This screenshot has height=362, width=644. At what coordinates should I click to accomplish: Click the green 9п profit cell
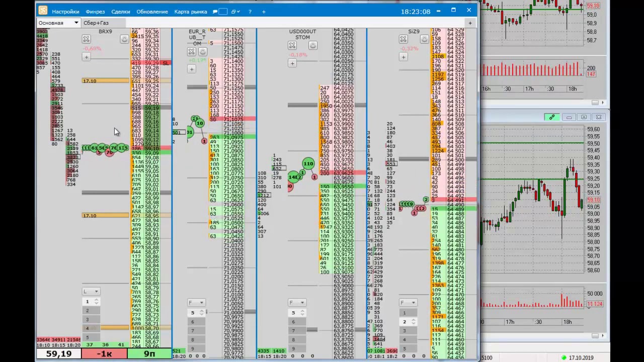point(149,354)
